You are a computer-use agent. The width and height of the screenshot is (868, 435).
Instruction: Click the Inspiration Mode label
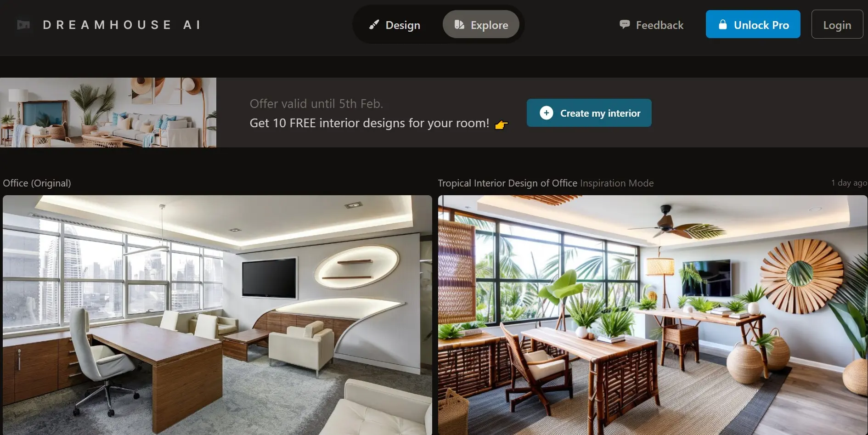(617, 183)
